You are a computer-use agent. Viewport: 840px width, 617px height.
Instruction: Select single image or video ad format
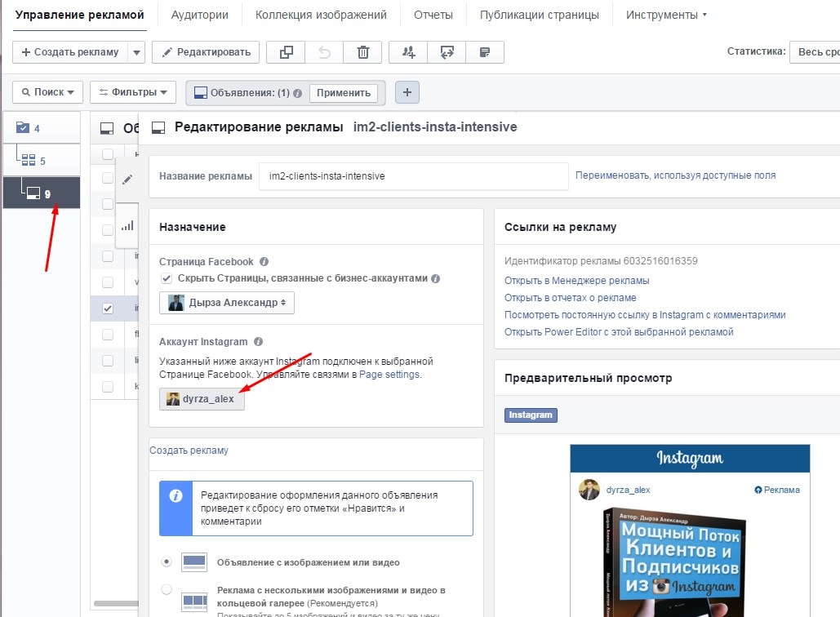click(167, 562)
